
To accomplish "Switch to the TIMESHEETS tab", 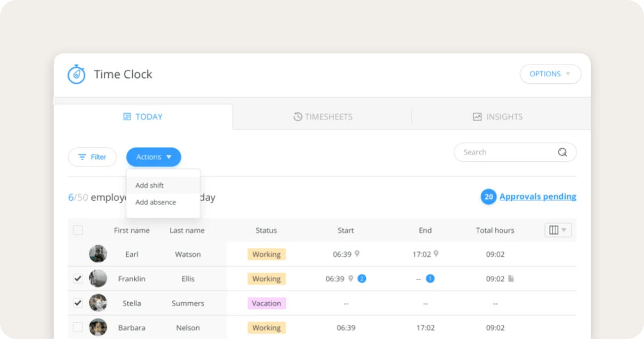I will pos(323,117).
